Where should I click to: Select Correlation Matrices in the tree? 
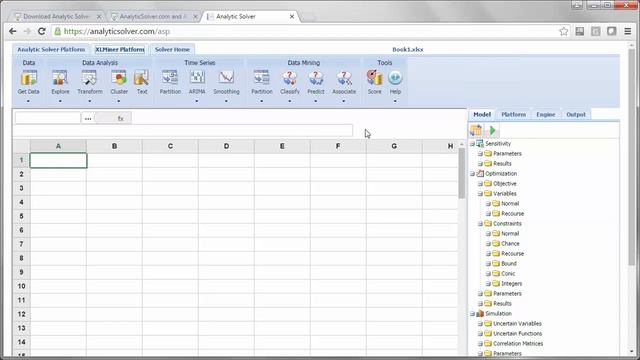tap(518, 344)
